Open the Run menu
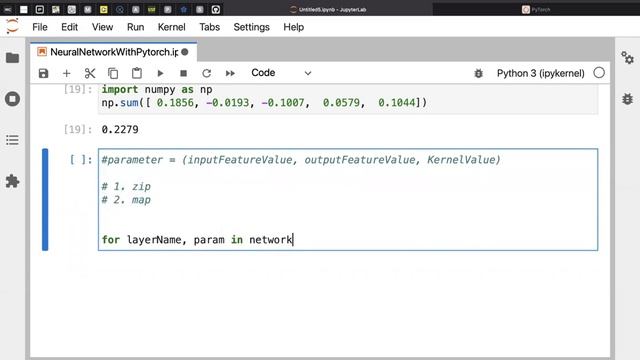 tap(136, 27)
